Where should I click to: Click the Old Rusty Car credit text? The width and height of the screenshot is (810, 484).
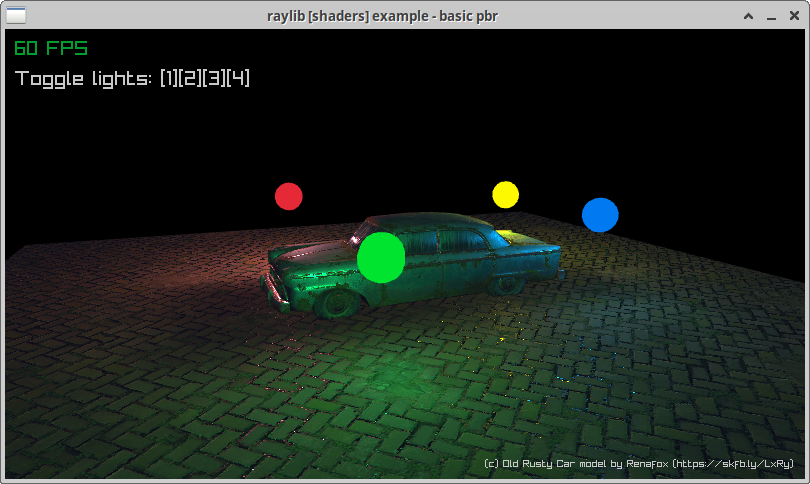[638, 464]
